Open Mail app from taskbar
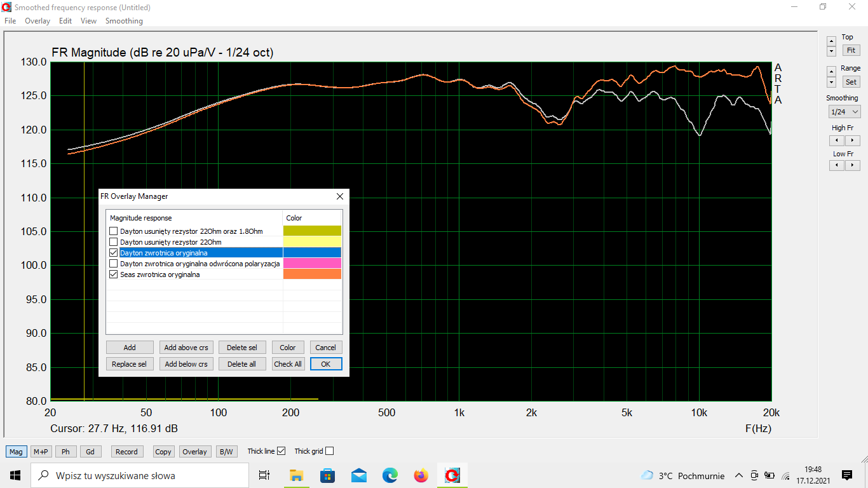The height and width of the screenshot is (488, 868). point(358,475)
